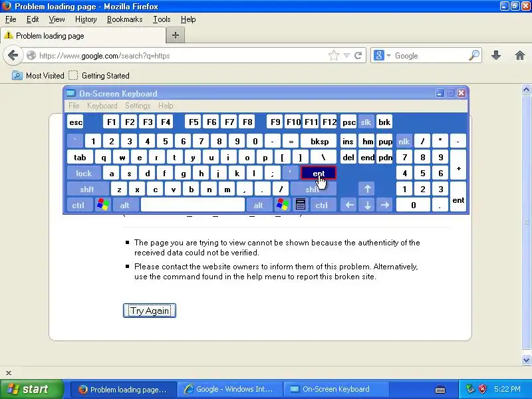532x399 pixels.
Task: Click the psc print screen key
Action: click(348, 122)
